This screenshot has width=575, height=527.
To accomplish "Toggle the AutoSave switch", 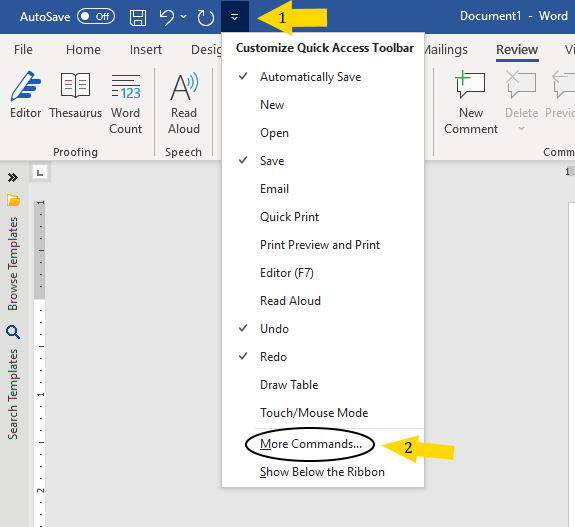I will pyautogui.click(x=96, y=17).
